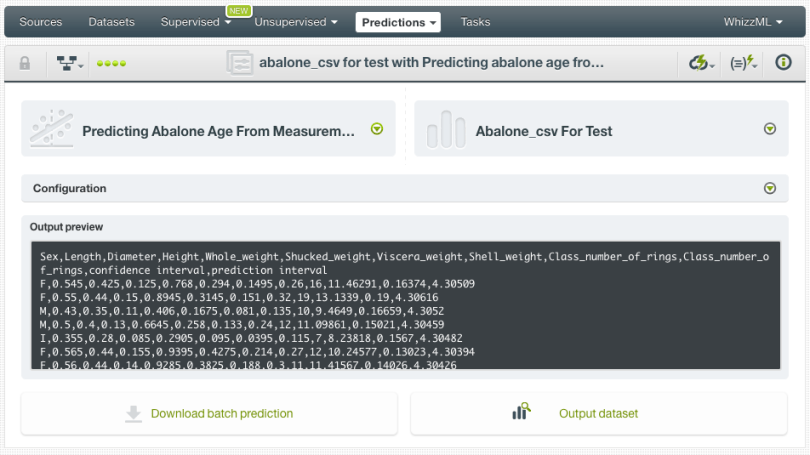Open the cloud lightning actions menu
The height and width of the screenshot is (455, 810).
coord(701,63)
